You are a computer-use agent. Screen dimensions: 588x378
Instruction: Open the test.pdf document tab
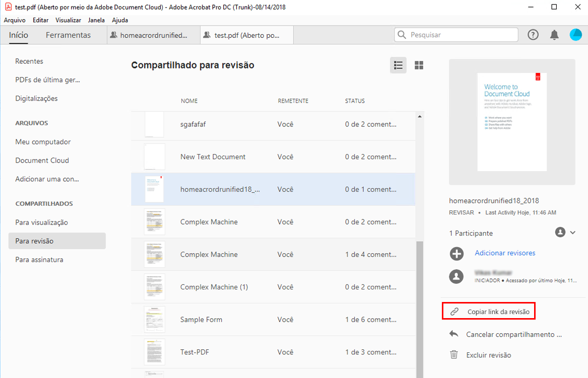pyautogui.click(x=247, y=35)
